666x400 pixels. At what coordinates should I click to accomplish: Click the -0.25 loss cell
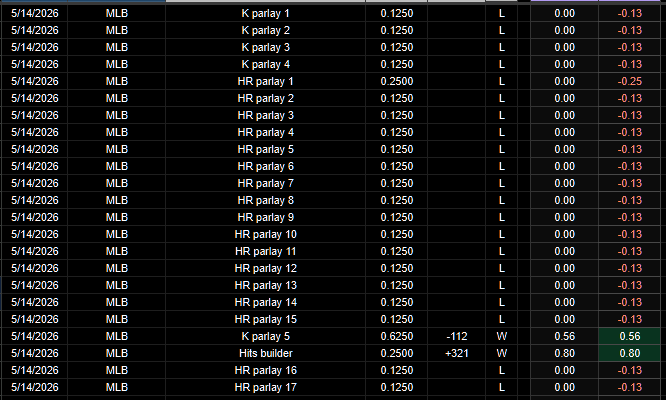coord(629,81)
